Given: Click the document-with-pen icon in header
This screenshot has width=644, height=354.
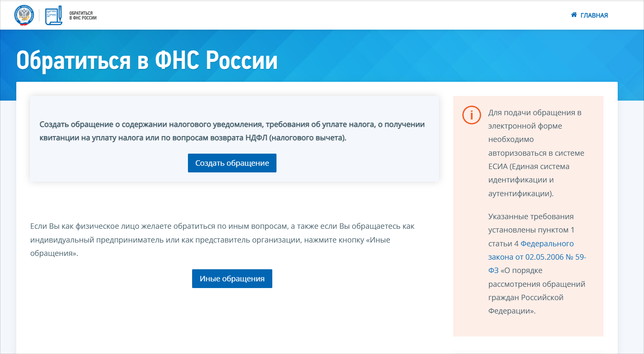Looking at the screenshot, I should (x=53, y=15).
